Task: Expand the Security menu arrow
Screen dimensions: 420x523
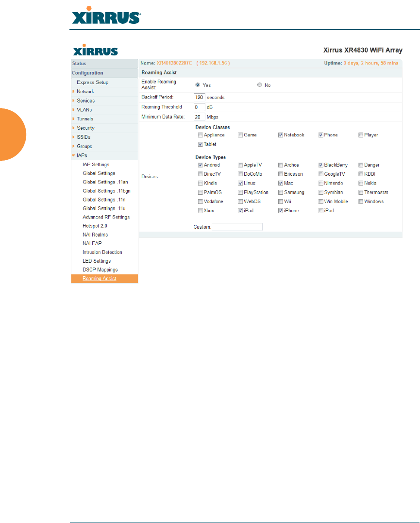Action: pos(73,128)
